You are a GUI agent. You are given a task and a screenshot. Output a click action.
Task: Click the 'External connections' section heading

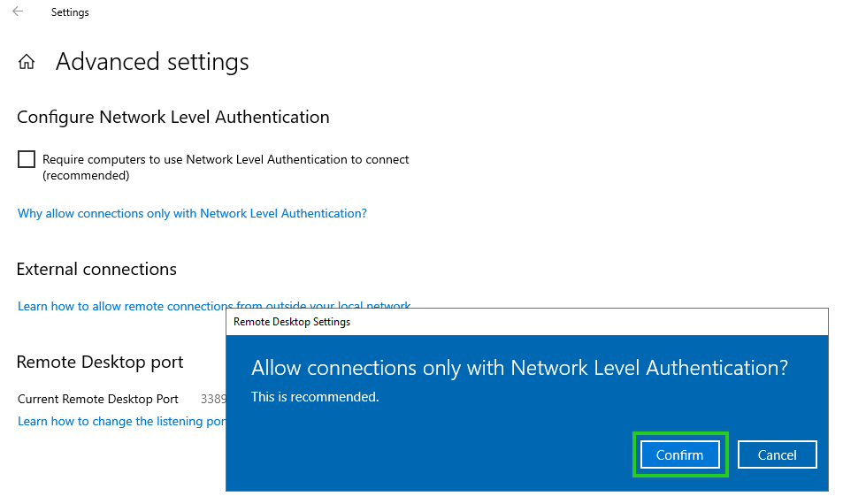pos(96,269)
